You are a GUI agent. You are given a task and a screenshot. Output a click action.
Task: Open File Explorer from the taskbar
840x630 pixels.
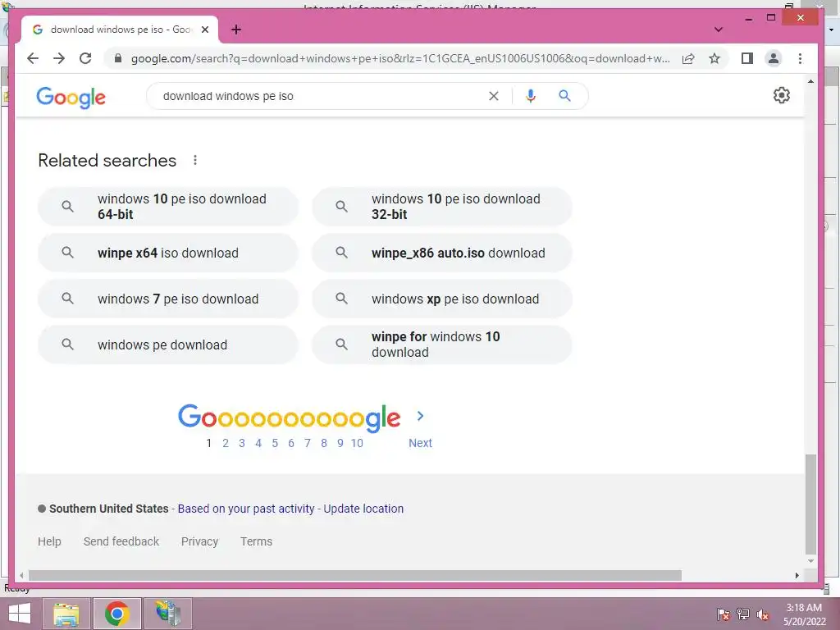click(66, 614)
